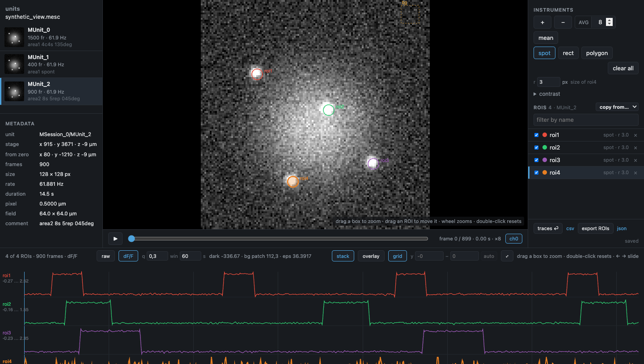Click the orange color dot of roi4
The height and width of the screenshot is (364, 644).
(x=545, y=172)
